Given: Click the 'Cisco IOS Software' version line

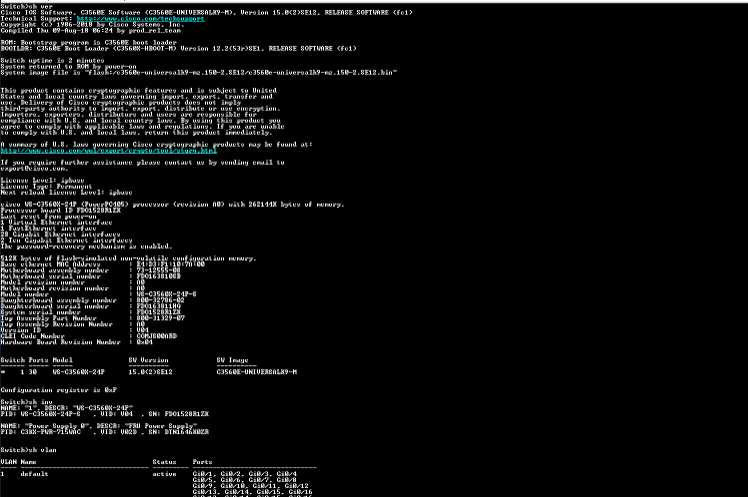Looking at the screenshot, I should (207, 12).
